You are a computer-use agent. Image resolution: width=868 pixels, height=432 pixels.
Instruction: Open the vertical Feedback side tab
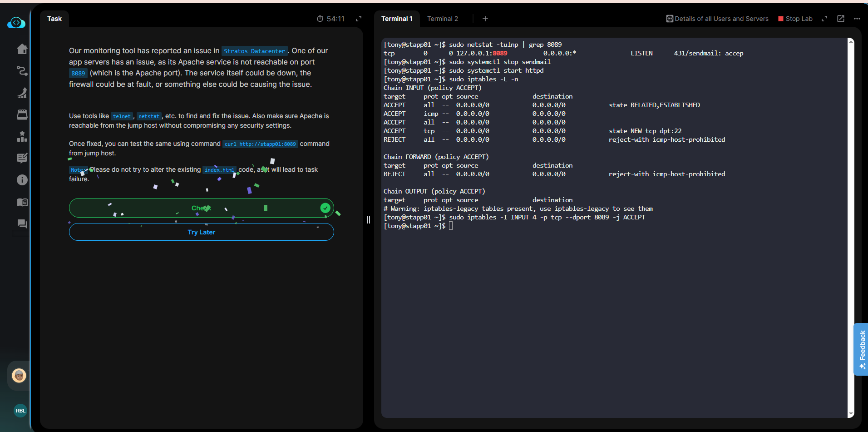pyautogui.click(x=861, y=349)
